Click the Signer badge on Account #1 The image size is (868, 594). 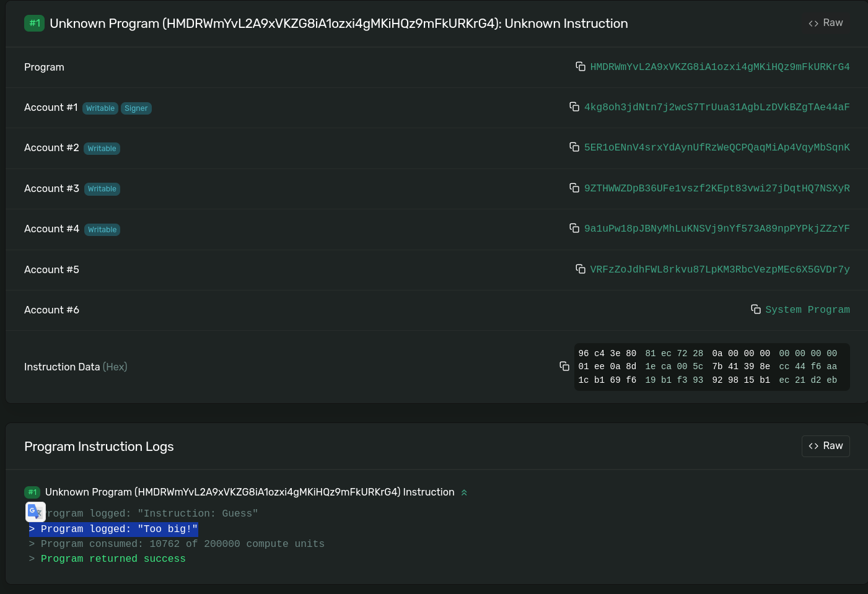tap(136, 108)
